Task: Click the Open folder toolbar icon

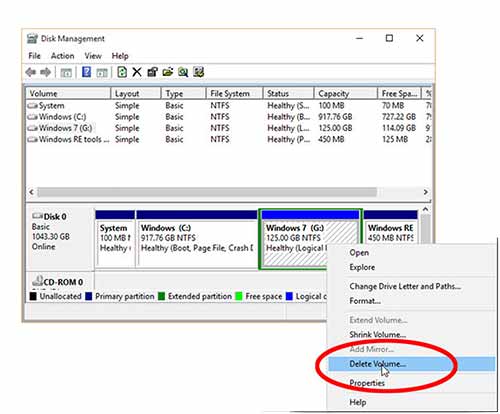Action: 168,72
